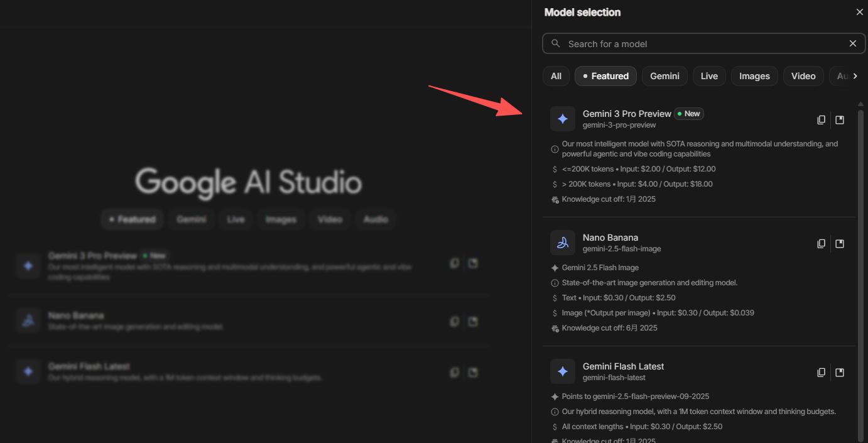Show more filter chips with the right chevron
868x443 pixels.
[855, 76]
